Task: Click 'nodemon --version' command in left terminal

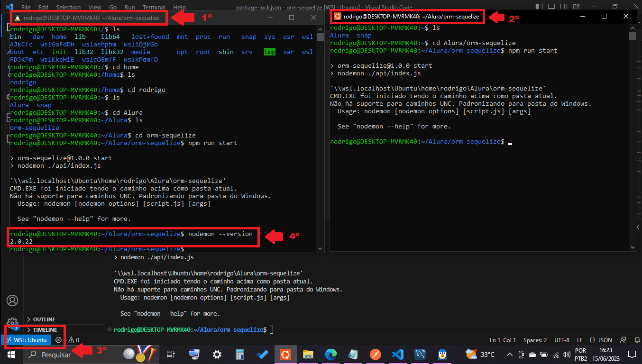Action: [x=220, y=234]
